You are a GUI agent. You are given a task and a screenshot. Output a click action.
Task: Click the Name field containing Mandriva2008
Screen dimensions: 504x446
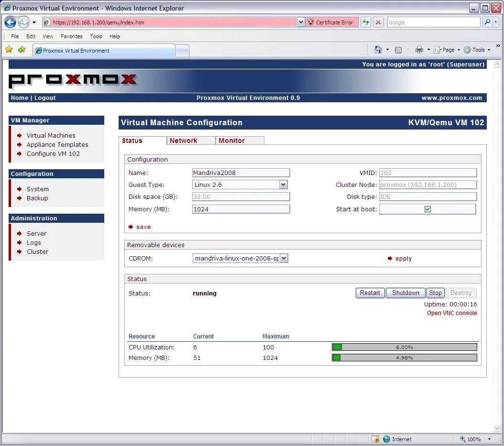(x=241, y=173)
